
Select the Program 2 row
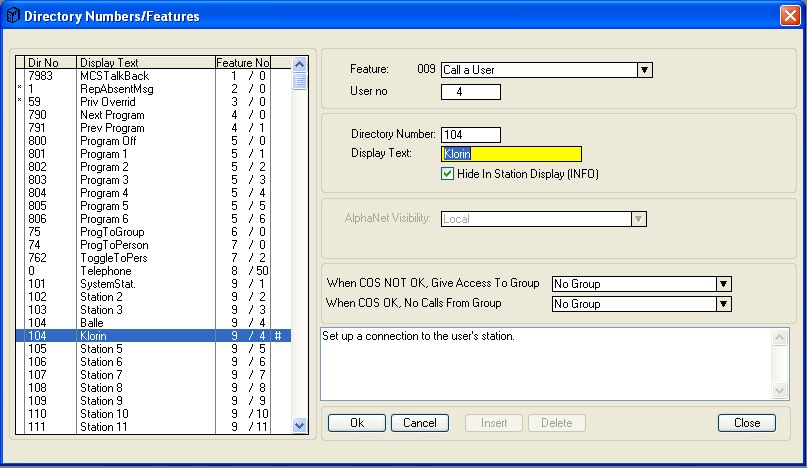coord(153,167)
